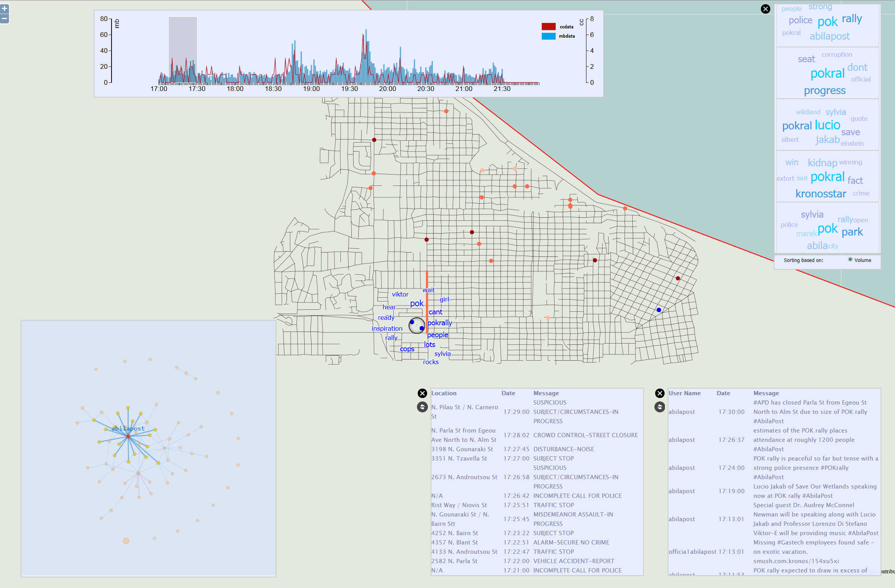Click the word 'park' in the word cloud

pyautogui.click(x=852, y=232)
